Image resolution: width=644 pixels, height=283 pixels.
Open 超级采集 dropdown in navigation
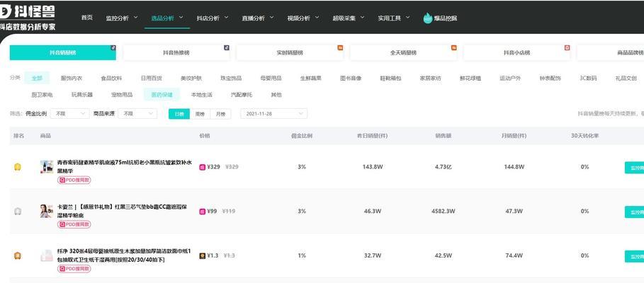click(x=349, y=18)
